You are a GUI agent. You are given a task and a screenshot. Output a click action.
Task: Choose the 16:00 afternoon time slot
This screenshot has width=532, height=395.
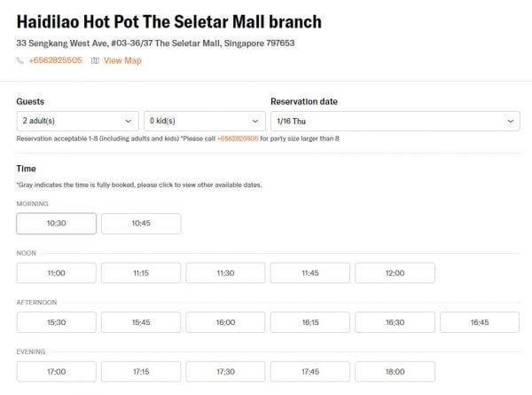225,322
